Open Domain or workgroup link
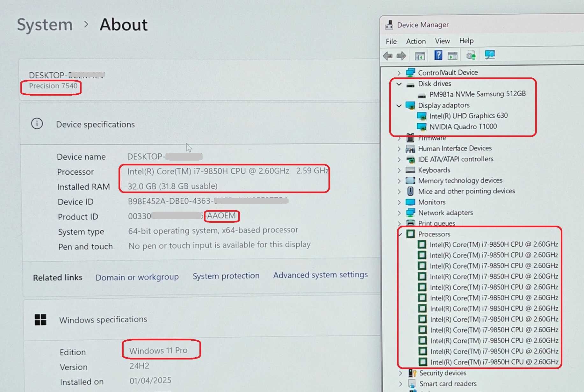Viewport: 584px width, 392px height. [137, 277]
